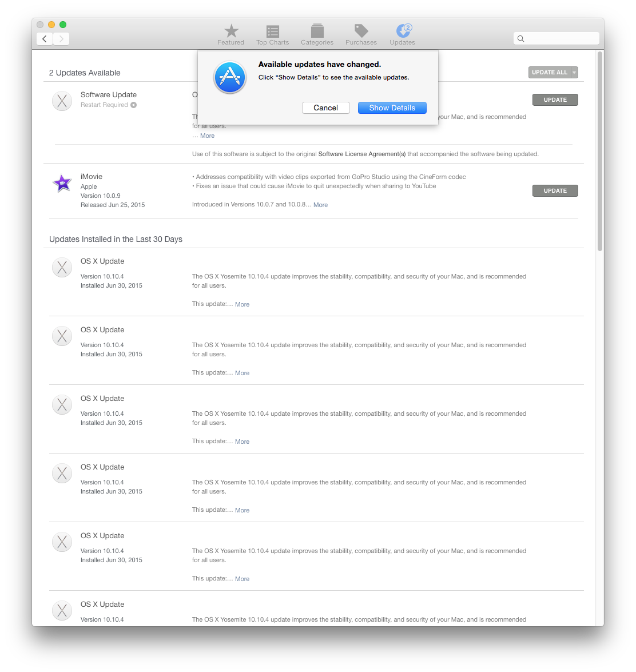Click first installed OS X Update icon
Image resolution: width=636 pixels, height=672 pixels.
[x=62, y=268]
